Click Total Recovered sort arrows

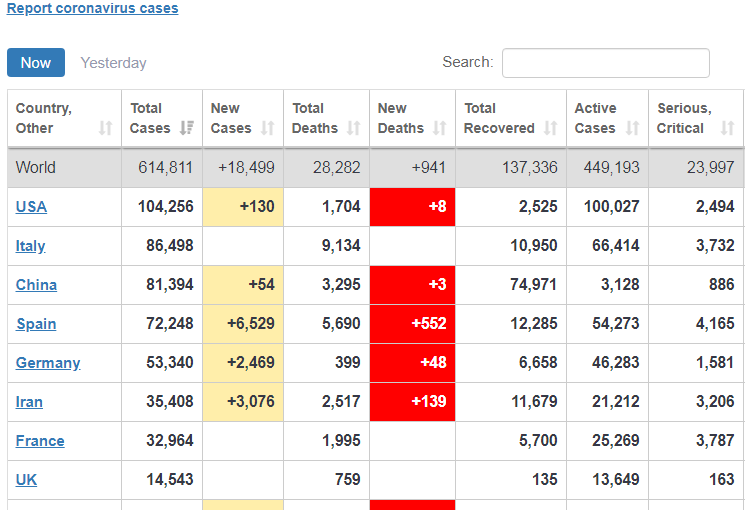pos(550,128)
